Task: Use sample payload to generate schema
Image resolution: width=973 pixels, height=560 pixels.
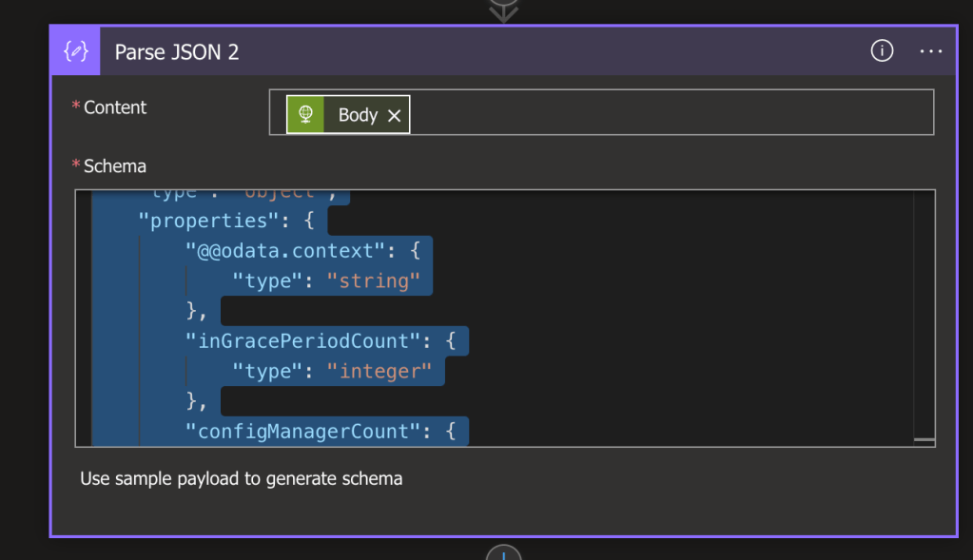Action: coord(241,478)
